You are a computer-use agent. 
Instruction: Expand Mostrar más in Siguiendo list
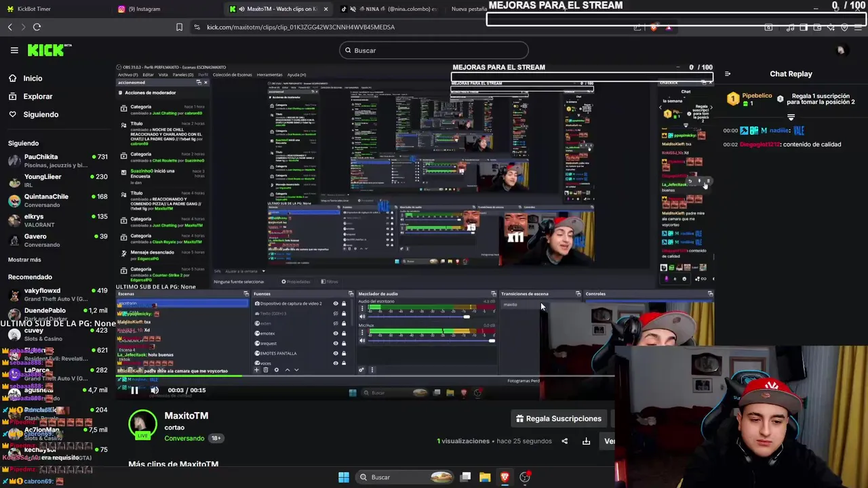[24, 260]
